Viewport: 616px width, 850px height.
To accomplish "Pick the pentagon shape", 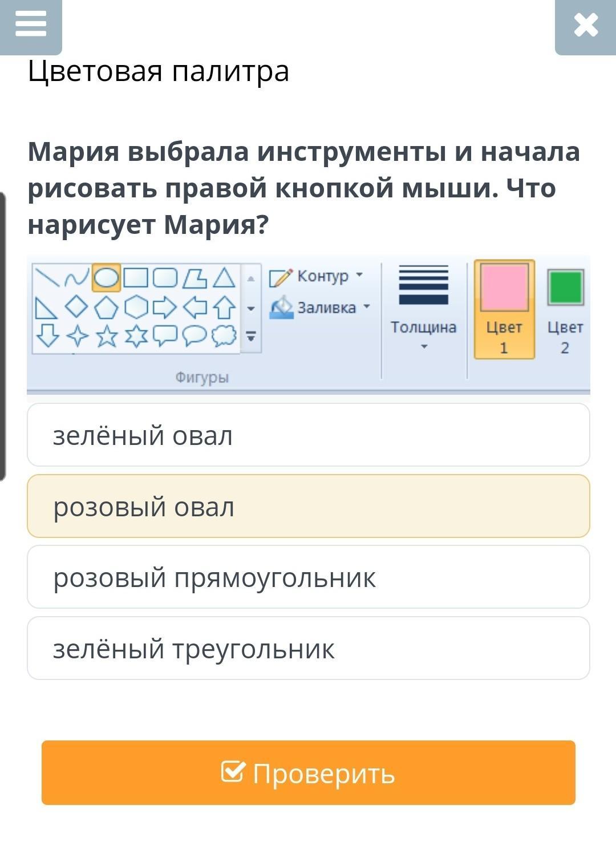I will [x=106, y=307].
